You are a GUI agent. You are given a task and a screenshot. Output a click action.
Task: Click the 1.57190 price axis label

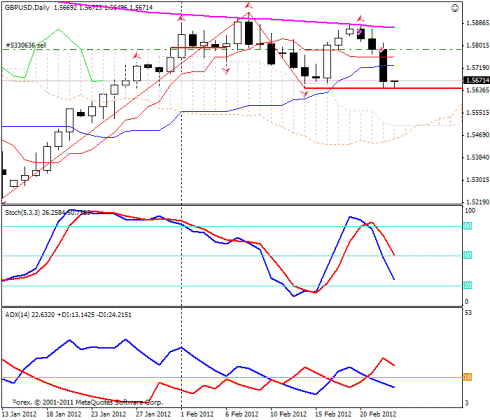(x=478, y=68)
